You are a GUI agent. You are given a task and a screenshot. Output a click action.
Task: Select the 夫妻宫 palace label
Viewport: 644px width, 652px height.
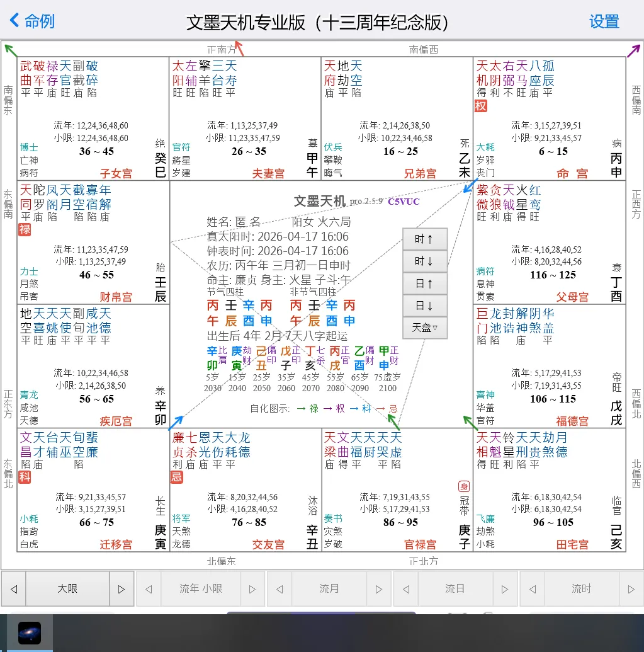[268, 173]
